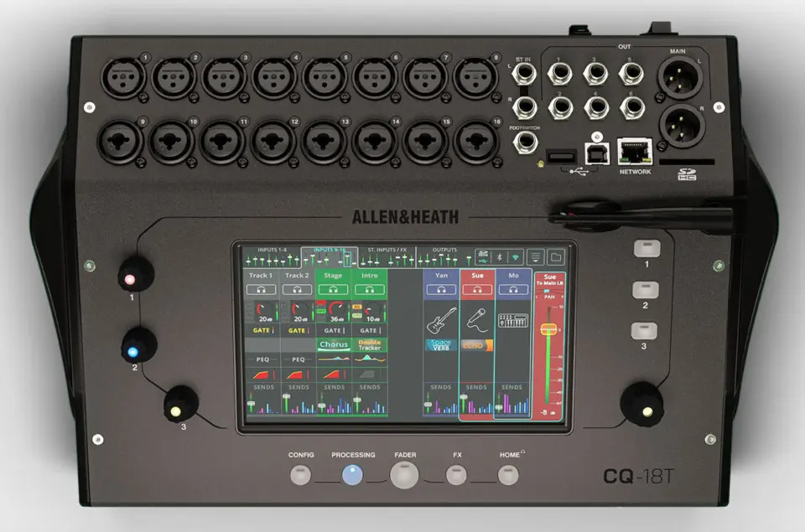Screen dimensions: 805x532
Task: Tap the FOOTSWITCH jack socket
Action: [x=525, y=142]
